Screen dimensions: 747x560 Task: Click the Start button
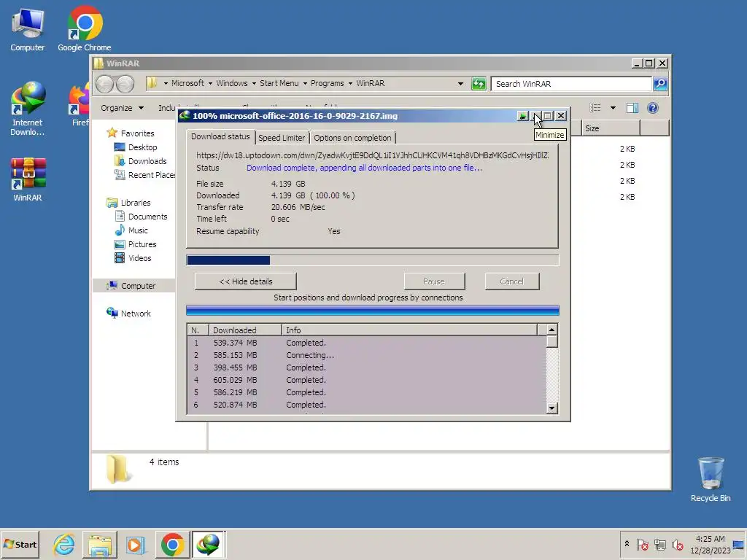click(x=20, y=544)
